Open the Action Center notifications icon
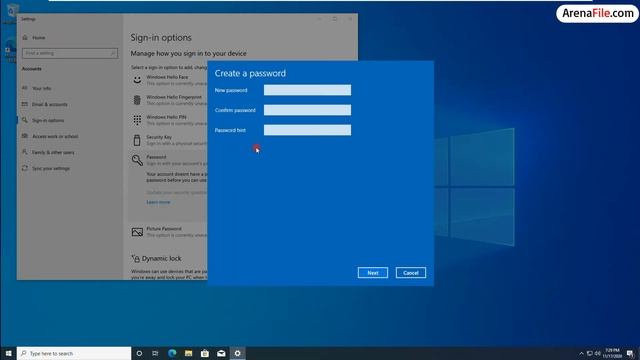The width and height of the screenshot is (640, 360). tap(631, 353)
